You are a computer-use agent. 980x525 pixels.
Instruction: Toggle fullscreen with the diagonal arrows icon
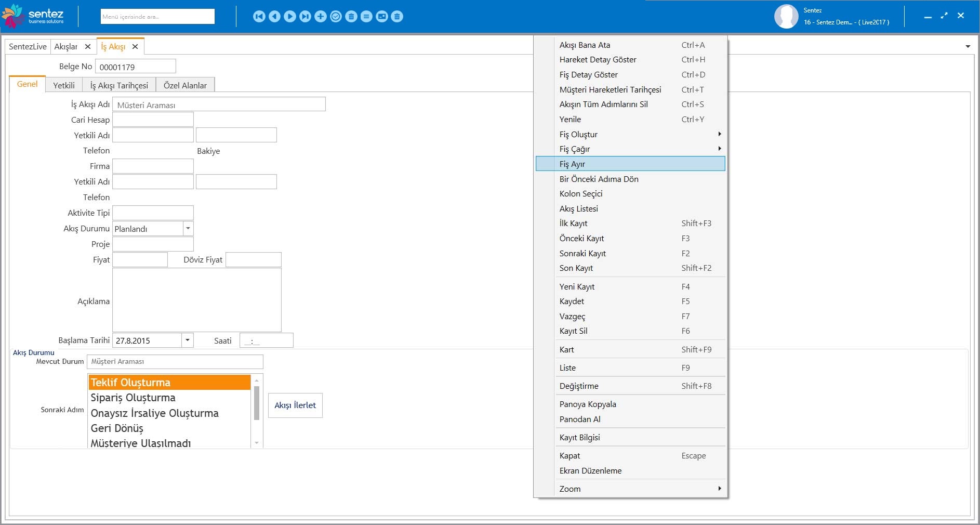pyautogui.click(x=944, y=16)
